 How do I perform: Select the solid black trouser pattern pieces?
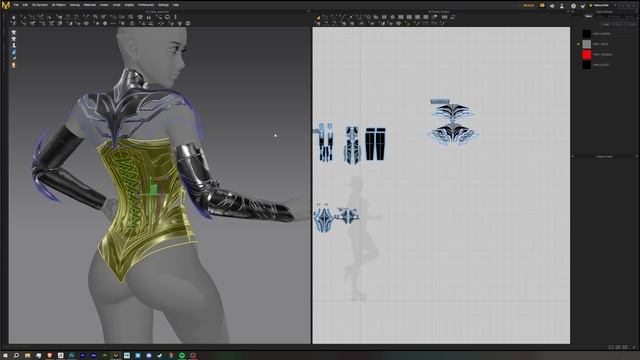(x=375, y=143)
